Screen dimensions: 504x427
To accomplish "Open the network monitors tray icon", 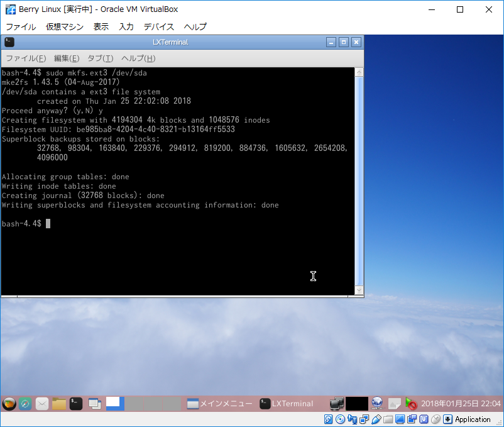I will point(337,404).
